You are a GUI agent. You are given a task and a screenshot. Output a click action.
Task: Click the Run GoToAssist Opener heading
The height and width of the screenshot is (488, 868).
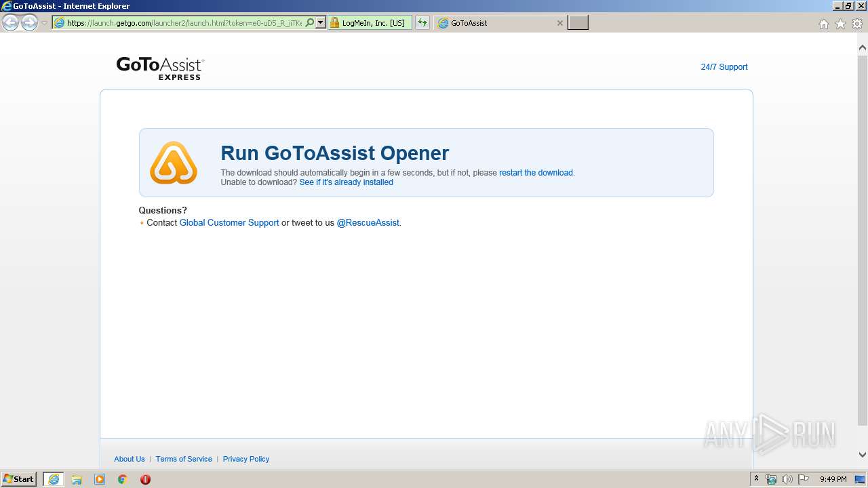click(335, 153)
